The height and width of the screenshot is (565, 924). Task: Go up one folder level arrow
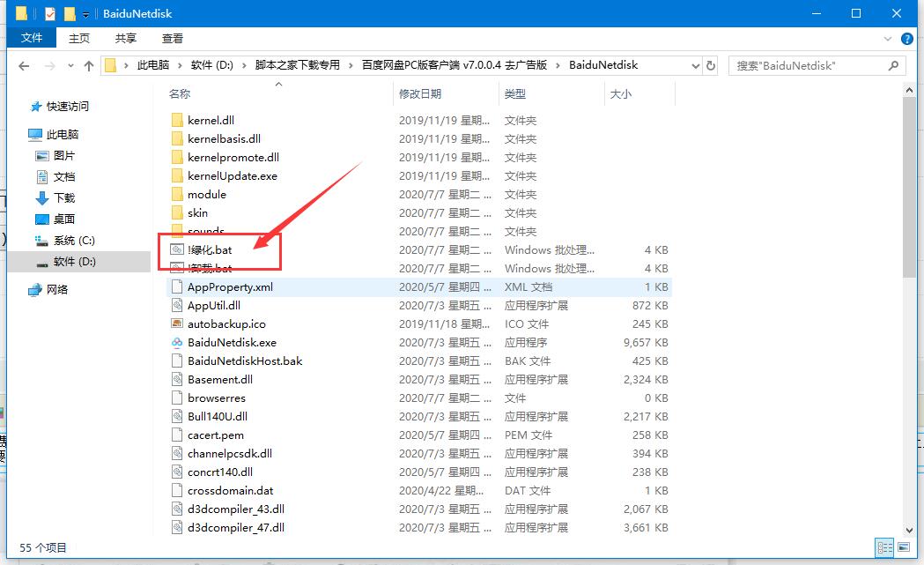coord(89,65)
